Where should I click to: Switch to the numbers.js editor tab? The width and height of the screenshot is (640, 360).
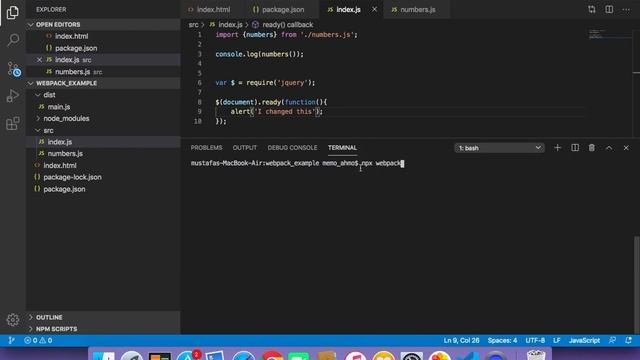pyautogui.click(x=417, y=9)
